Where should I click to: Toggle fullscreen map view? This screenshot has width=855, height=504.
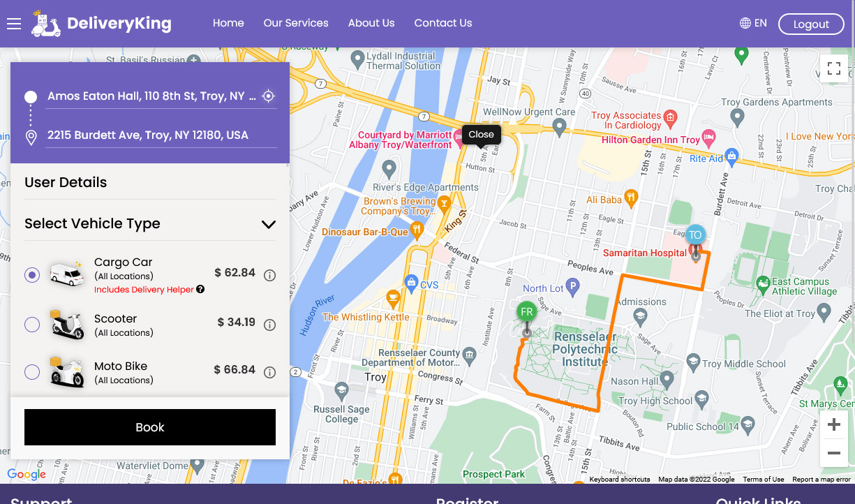click(x=833, y=68)
